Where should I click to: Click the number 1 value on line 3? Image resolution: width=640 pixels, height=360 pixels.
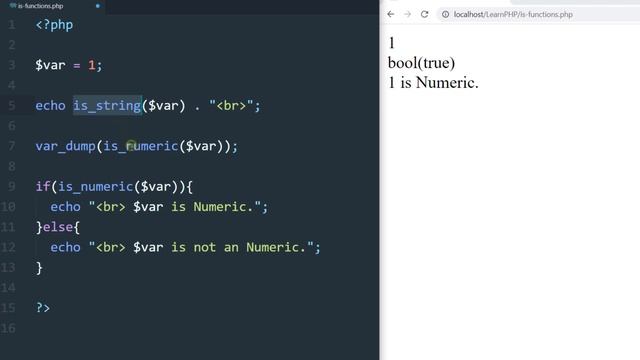point(91,65)
